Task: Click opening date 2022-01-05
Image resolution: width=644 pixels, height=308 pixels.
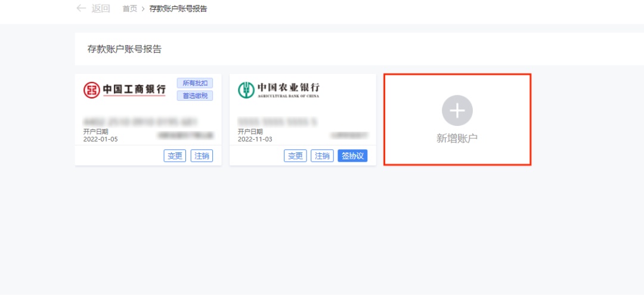Action: [x=101, y=139]
